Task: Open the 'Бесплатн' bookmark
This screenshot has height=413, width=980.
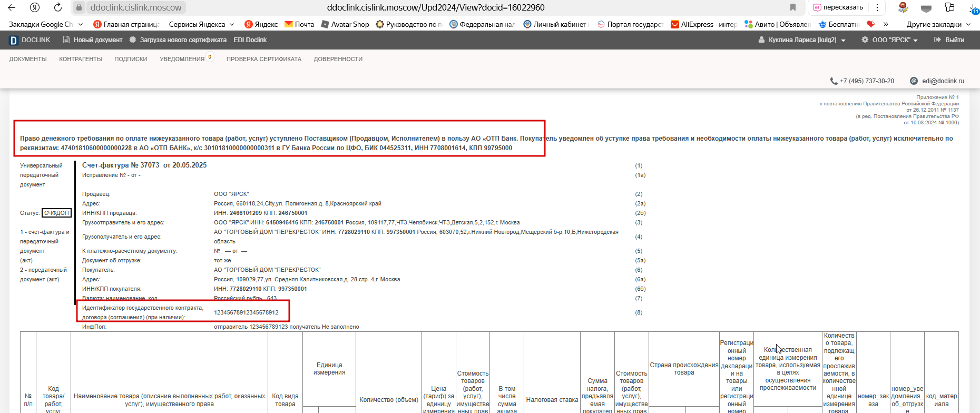Action: point(839,24)
